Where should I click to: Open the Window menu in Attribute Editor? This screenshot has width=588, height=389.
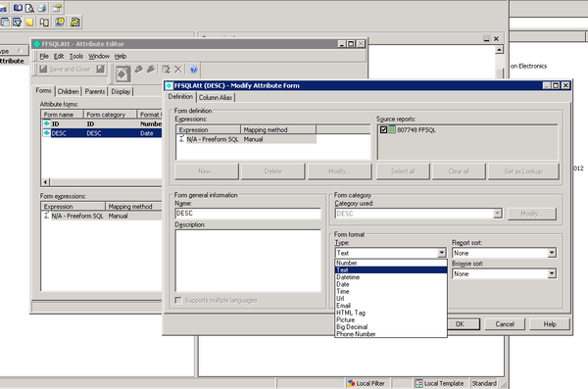[99, 56]
